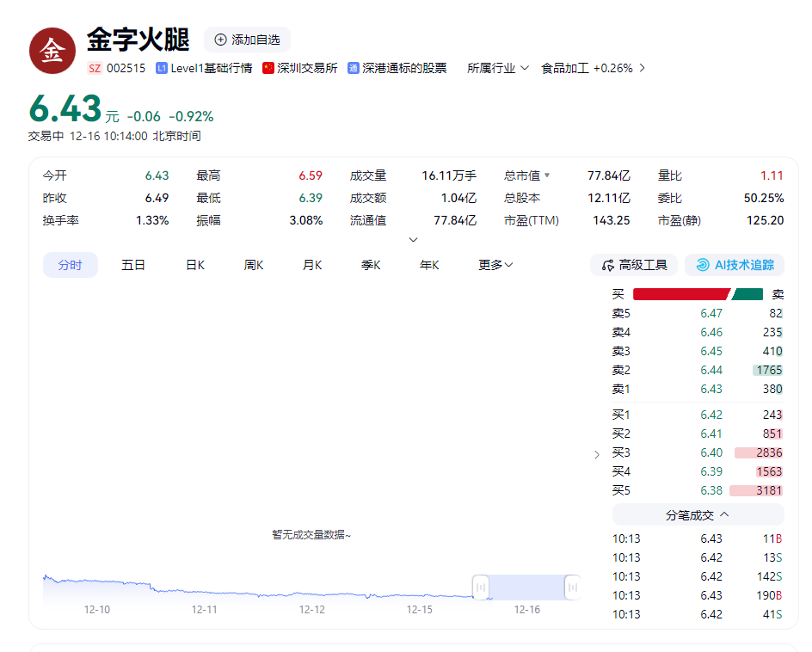Click the left handle of timeline range slider

click(481, 587)
